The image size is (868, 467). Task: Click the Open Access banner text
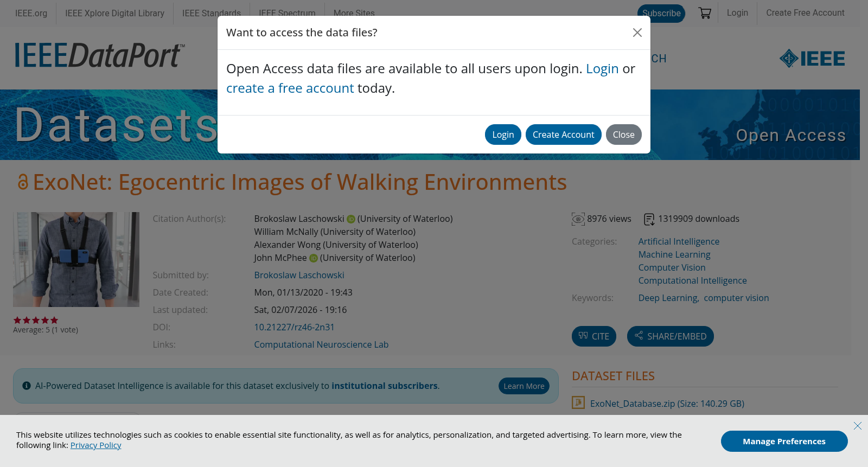click(790, 135)
